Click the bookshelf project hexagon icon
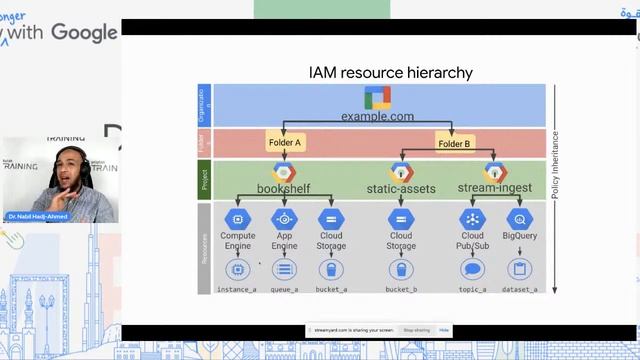The width and height of the screenshot is (640, 360). point(284,173)
